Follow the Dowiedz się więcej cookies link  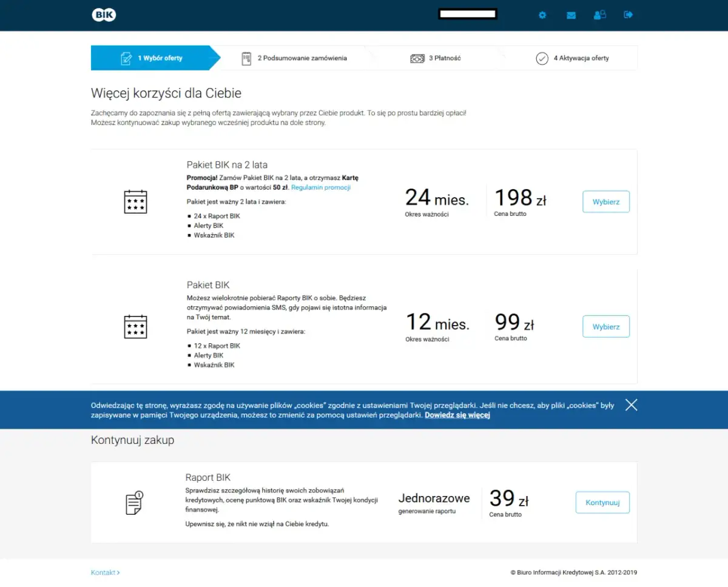(457, 415)
